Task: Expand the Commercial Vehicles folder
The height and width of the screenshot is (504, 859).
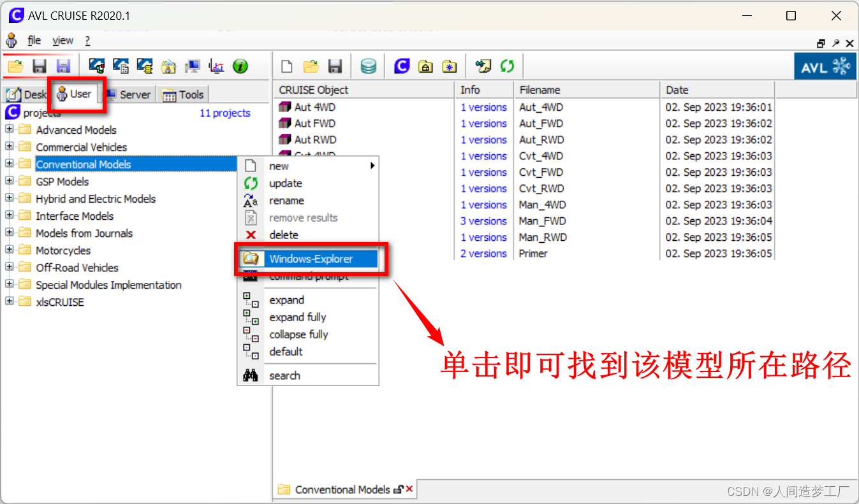Action: pos(9,147)
